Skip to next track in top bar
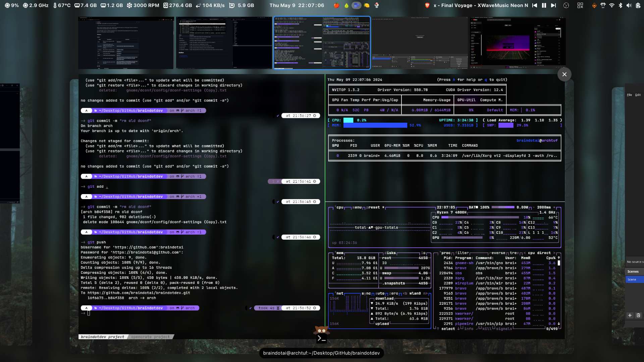644x362 pixels. [553, 5]
